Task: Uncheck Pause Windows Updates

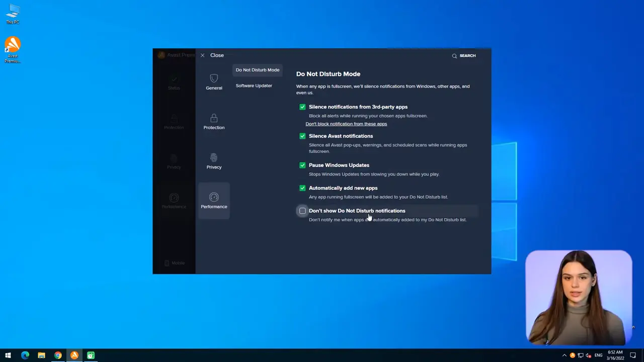Action: pyautogui.click(x=302, y=165)
